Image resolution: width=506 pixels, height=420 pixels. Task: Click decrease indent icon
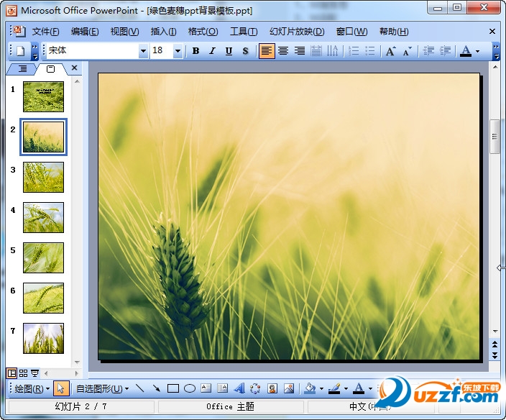pyautogui.click(x=428, y=51)
